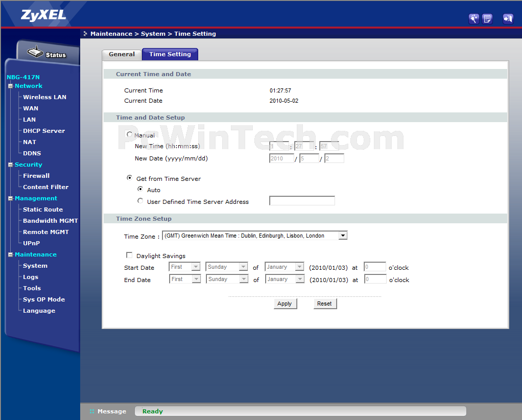Go to Bandwidth MGMT page
This screenshot has height=420, width=522.
[50, 221]
